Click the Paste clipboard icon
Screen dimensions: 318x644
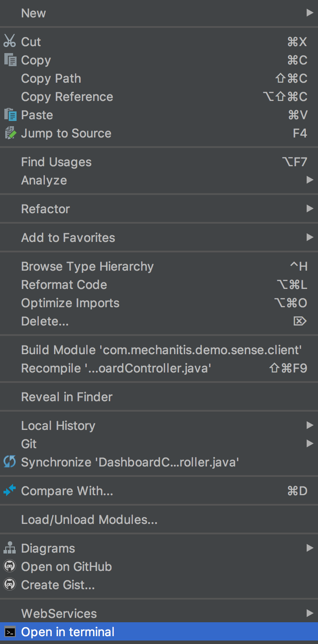(10, 114)
